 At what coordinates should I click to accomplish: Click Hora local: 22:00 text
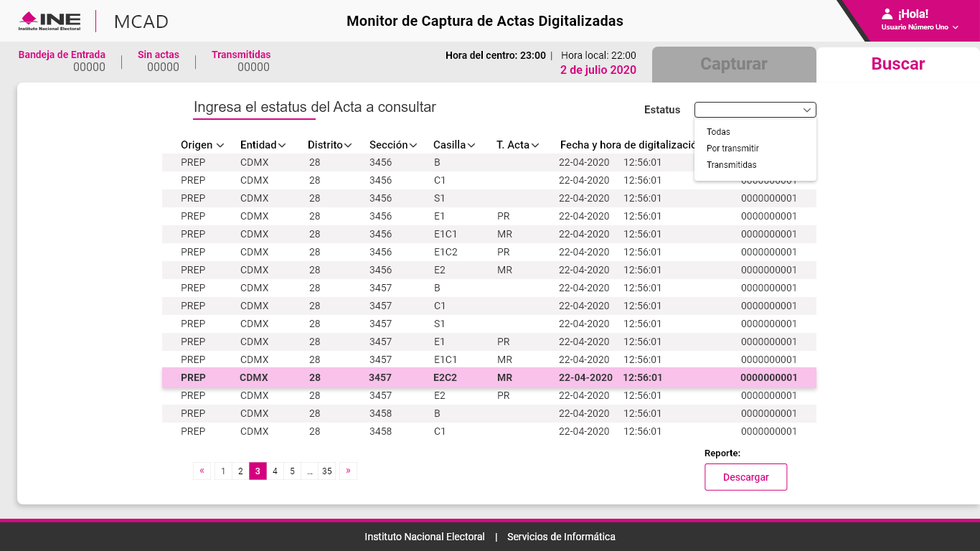point(598,55)
